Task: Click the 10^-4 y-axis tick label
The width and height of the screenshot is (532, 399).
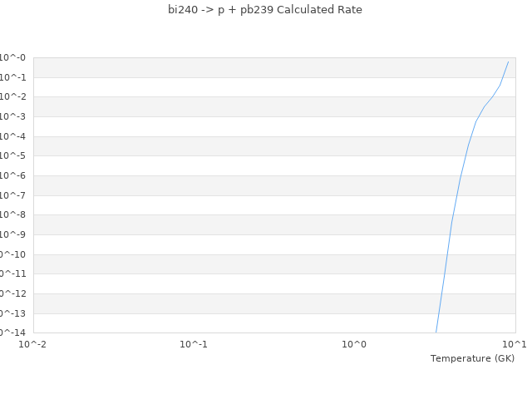Action: [13, 136]
